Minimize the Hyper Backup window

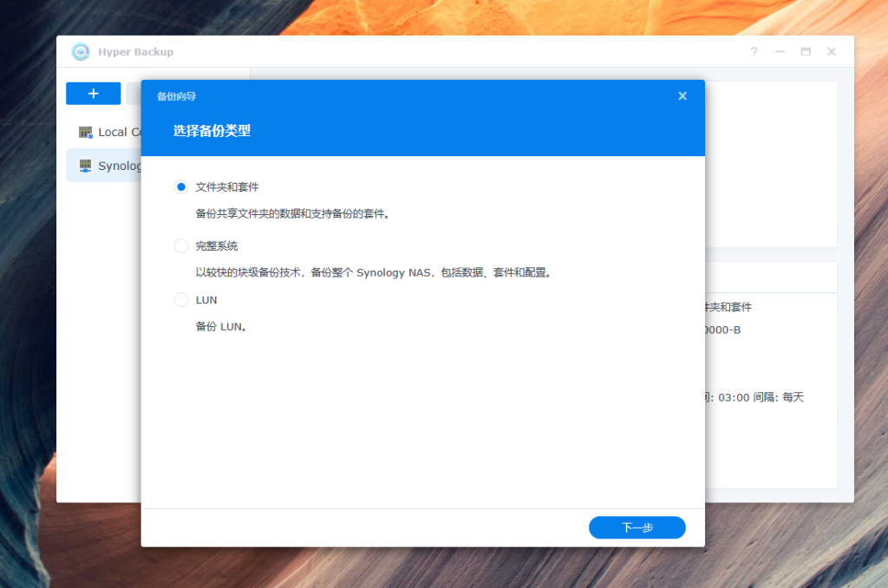(x=780, y=51)
